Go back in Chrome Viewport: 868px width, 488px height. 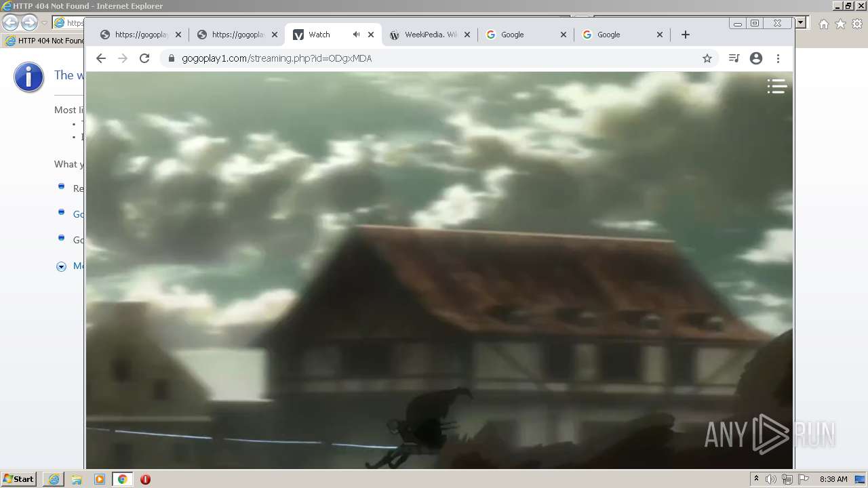(101, 58)
